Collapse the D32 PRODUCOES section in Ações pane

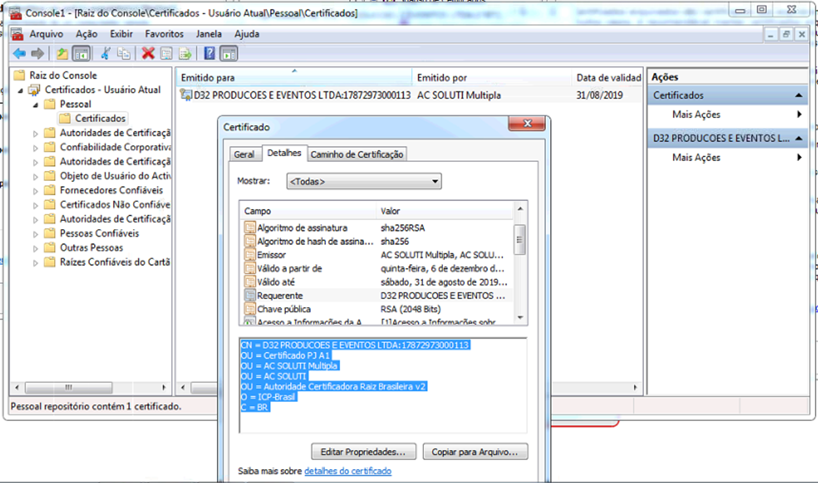(798, 138)
